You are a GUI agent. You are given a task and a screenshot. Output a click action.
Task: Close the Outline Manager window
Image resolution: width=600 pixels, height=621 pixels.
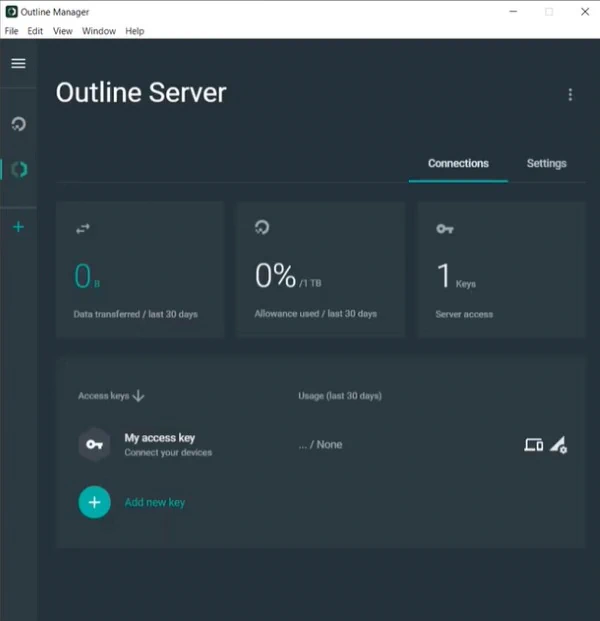click(585, 11)
